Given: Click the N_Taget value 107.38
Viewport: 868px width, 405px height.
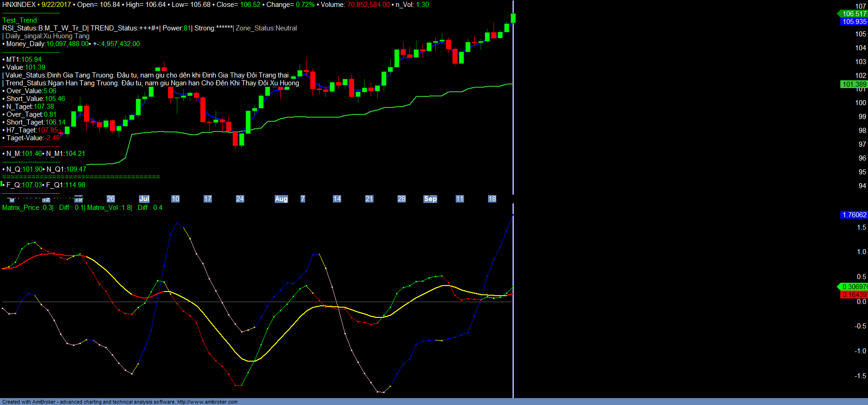Looking at the screenshot, I should tap(44, 107).
